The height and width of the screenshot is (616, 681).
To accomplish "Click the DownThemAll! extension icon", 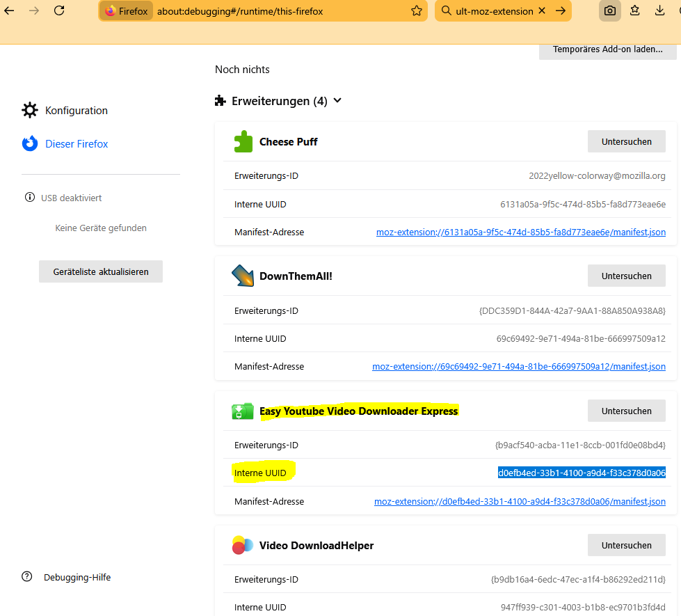I will click(243, 276).
